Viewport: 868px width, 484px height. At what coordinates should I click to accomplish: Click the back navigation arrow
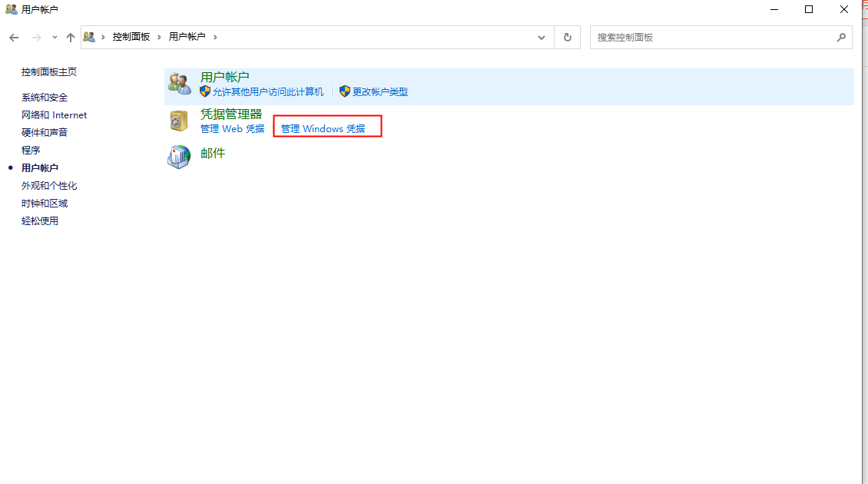pyautogui.click(x=13, y=37)
